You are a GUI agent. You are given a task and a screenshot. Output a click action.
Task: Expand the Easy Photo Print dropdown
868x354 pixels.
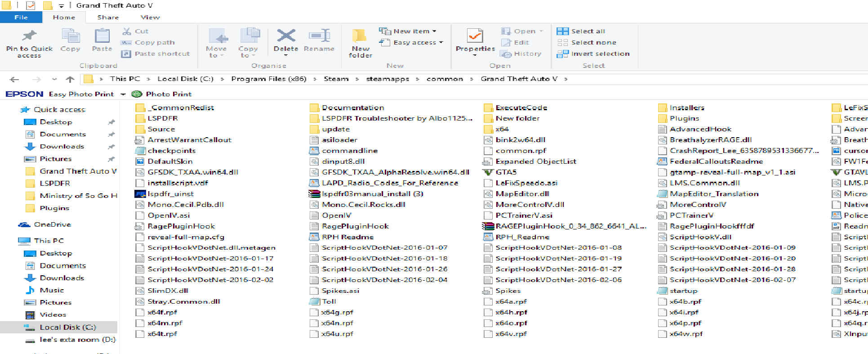point(123,94)
